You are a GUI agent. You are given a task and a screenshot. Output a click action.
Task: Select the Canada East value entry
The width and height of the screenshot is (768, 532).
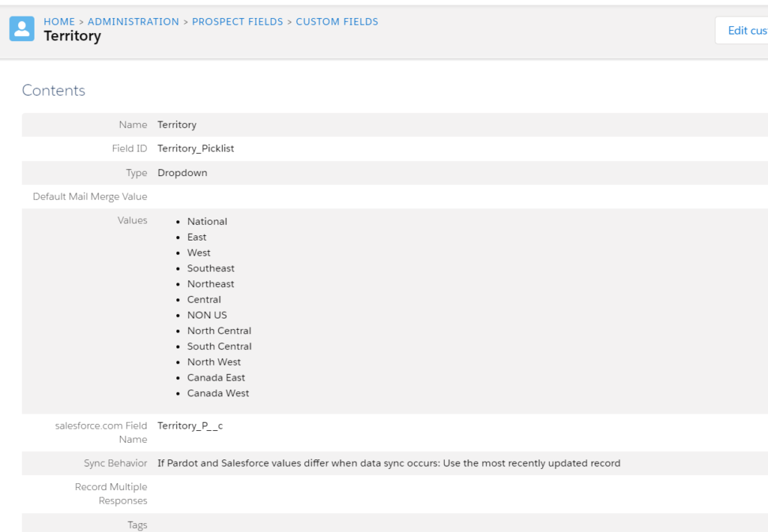tap(216, 378)
